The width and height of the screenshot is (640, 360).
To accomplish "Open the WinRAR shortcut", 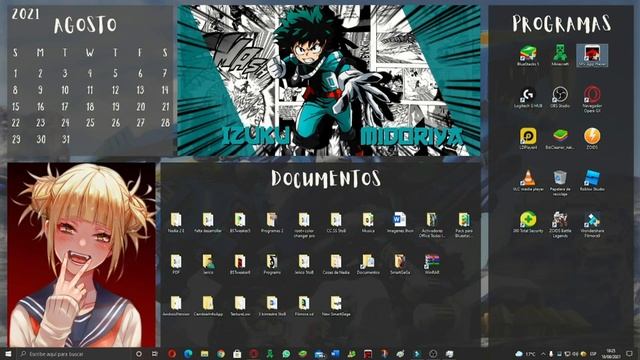I will (432, 264).
